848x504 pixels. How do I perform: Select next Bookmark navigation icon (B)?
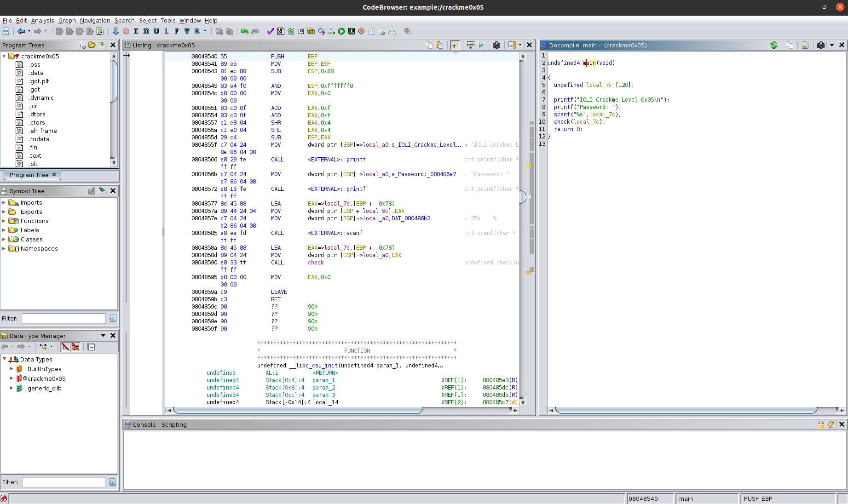tap(197, 31)
